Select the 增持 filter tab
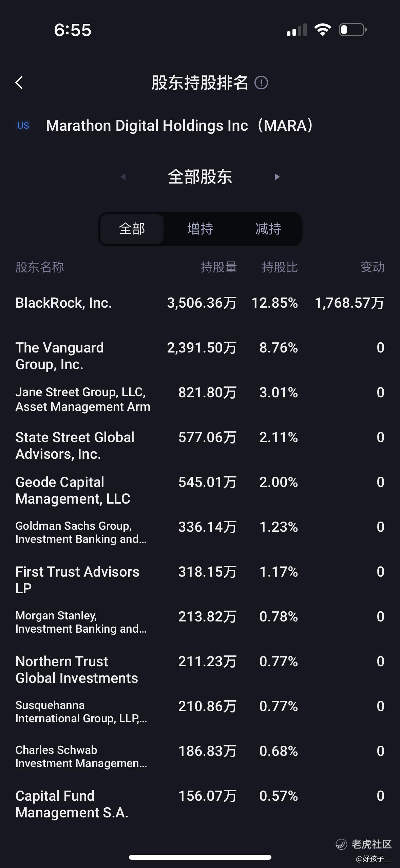The width and height of the screenshot is (400, 868). (x=200, y=229)
